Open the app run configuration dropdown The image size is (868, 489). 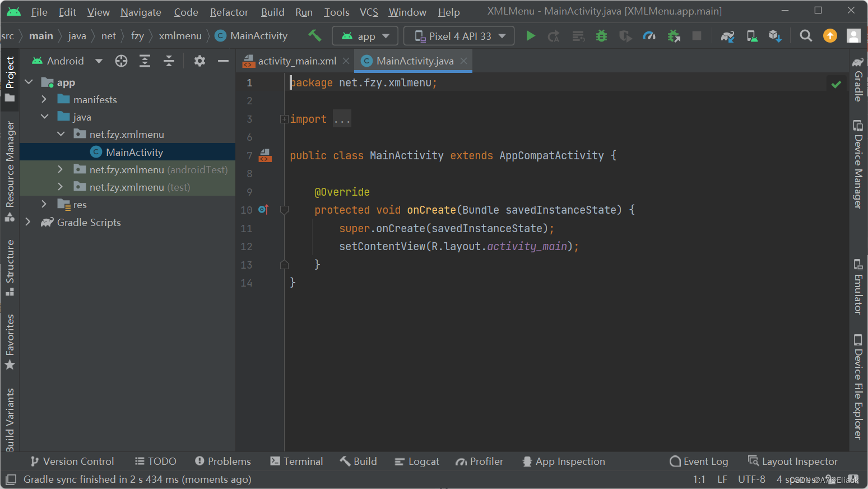click(x=365, y=36)
